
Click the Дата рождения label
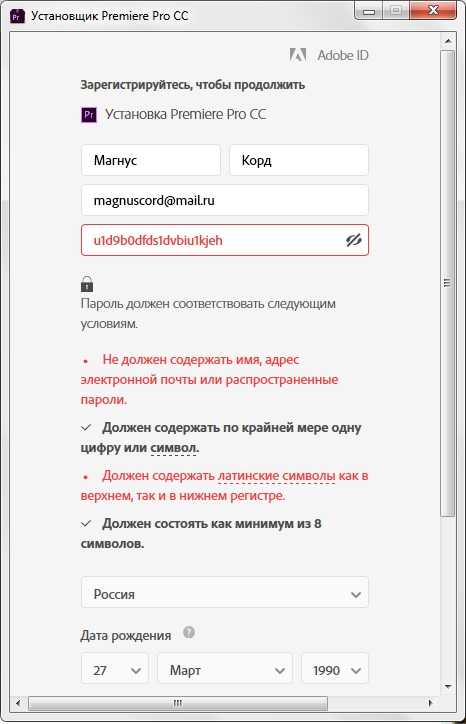(x=126, y=636)
